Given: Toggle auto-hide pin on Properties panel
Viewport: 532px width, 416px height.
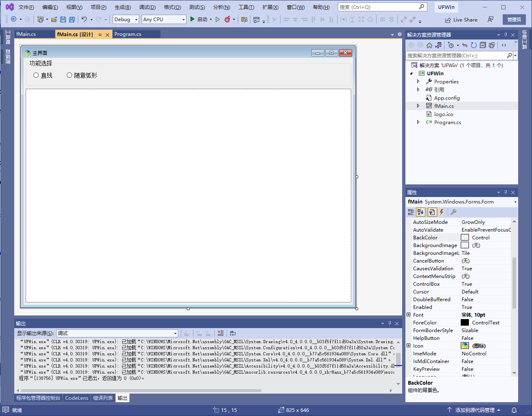Looking at the screenshot, I should pyautogui.click(x=506, y=192).
